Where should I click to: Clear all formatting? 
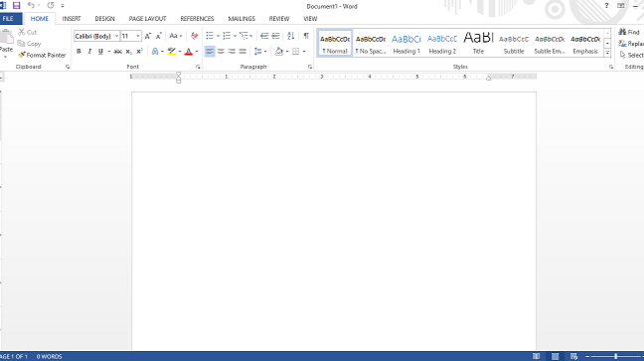pos(194,36)
